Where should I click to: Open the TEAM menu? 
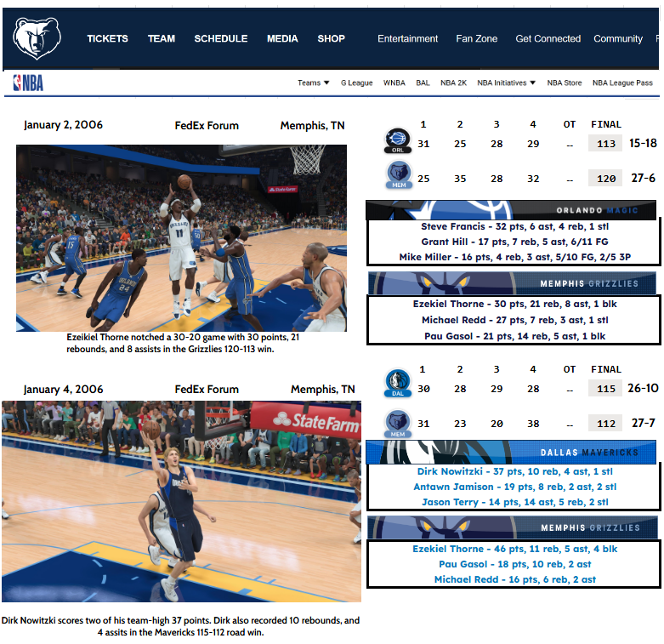(x=162, y=38)
